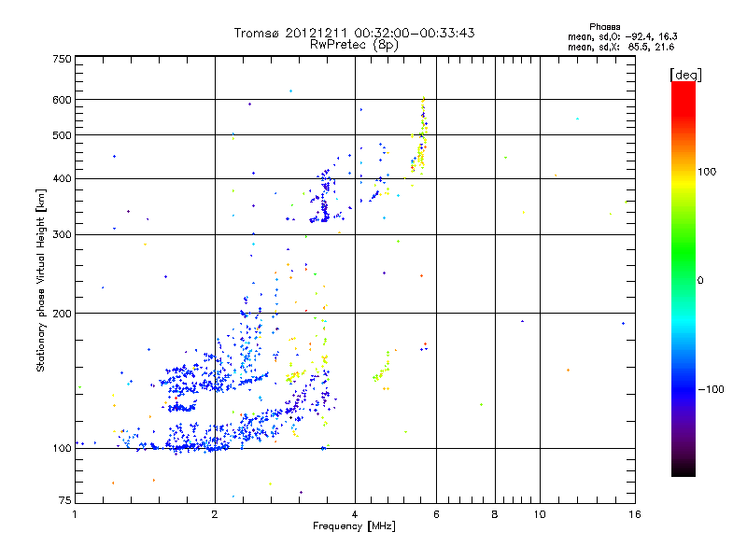The image size is (747, 560).
Task: Click the y-axis tick label '500'
Action: point(62,135)
